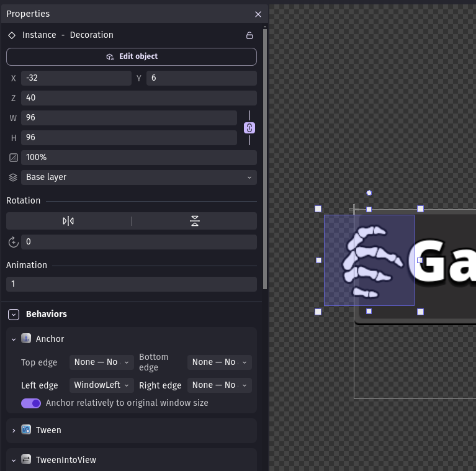The image size is (476, 471).
Task: Toggle the keep aspect ratio link icon
Action: [249, 128]
